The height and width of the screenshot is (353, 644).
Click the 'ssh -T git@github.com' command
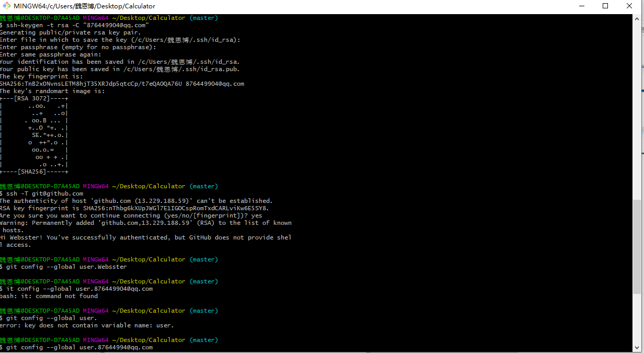[x=42, y=193]
